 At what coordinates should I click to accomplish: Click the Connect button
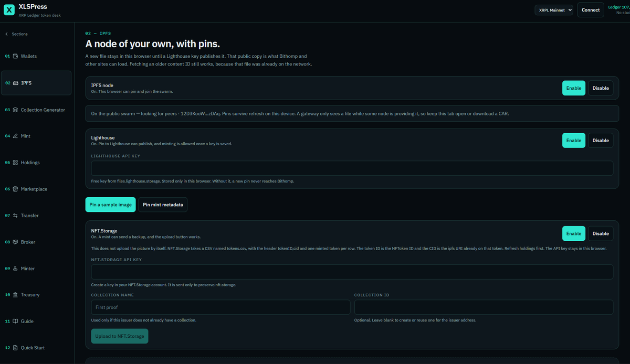[591, 10]
